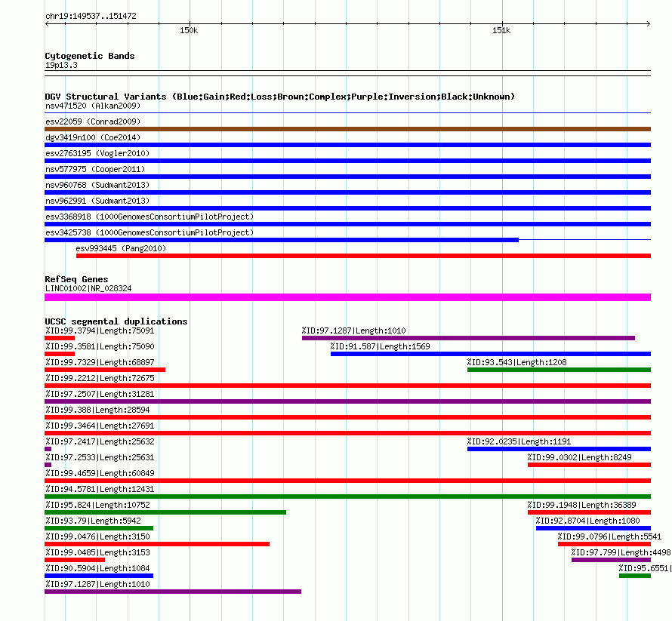The height and width of the screenshot is (621, 672).
Task: Click purple bar under %ID:97.799|Length:4498
Action: coord(611,560)
